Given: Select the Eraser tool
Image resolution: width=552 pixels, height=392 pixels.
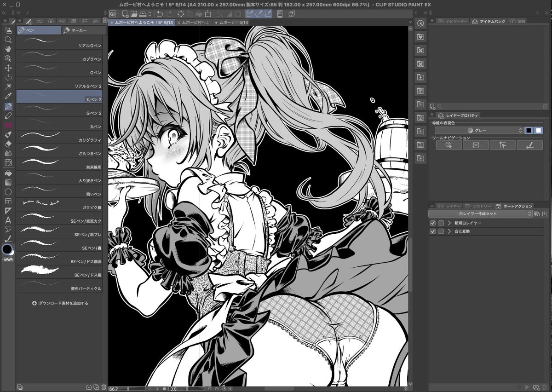Looking at the screenshot, I should point(8,144).
